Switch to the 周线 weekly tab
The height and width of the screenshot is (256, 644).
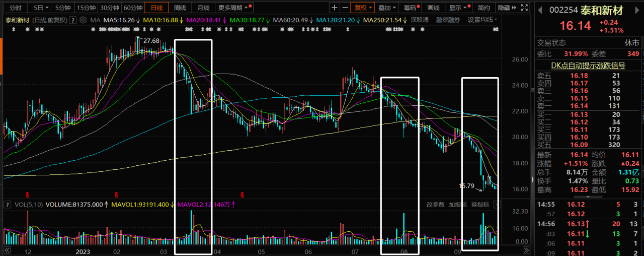(180, 8)
